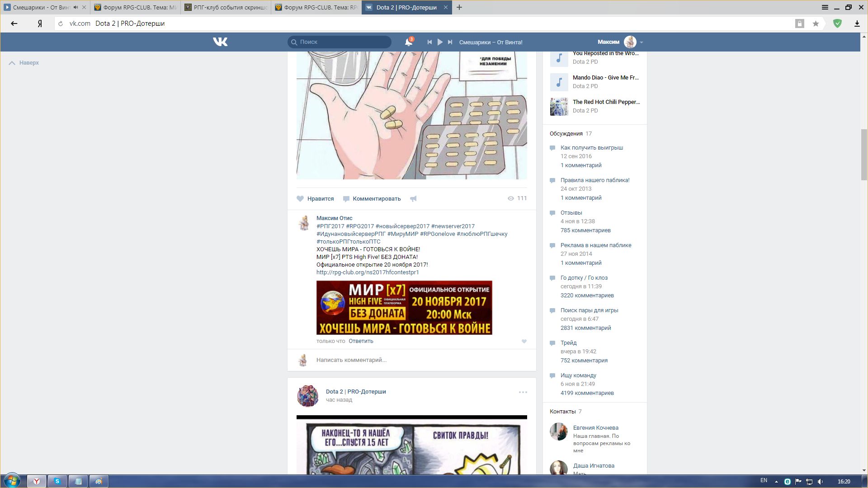Open the Yandex Я home button
Viewport: 868px width, 488px height.
pyautogui.click(x=40, y=23)
